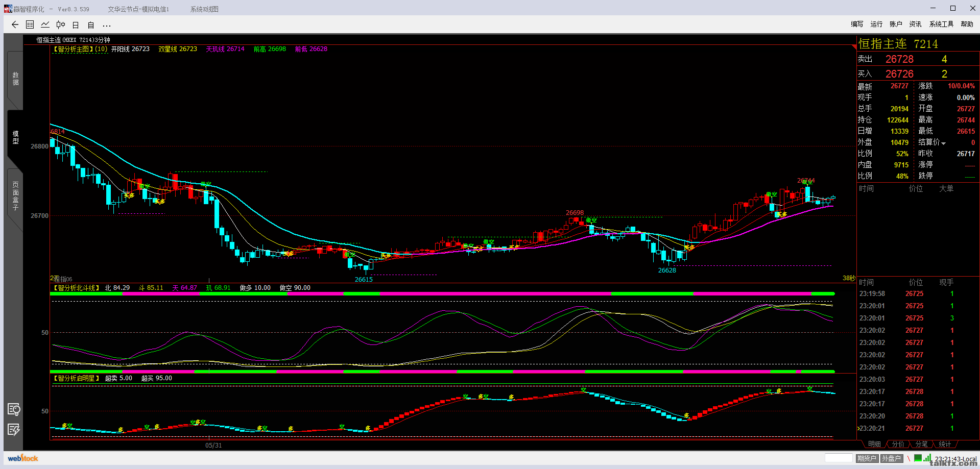The width and height of the screenshot is (980, 469).
Task: Click the 【智分析北斗线】 indicator label
Action: pyautogui.click(x=76, y=288)
